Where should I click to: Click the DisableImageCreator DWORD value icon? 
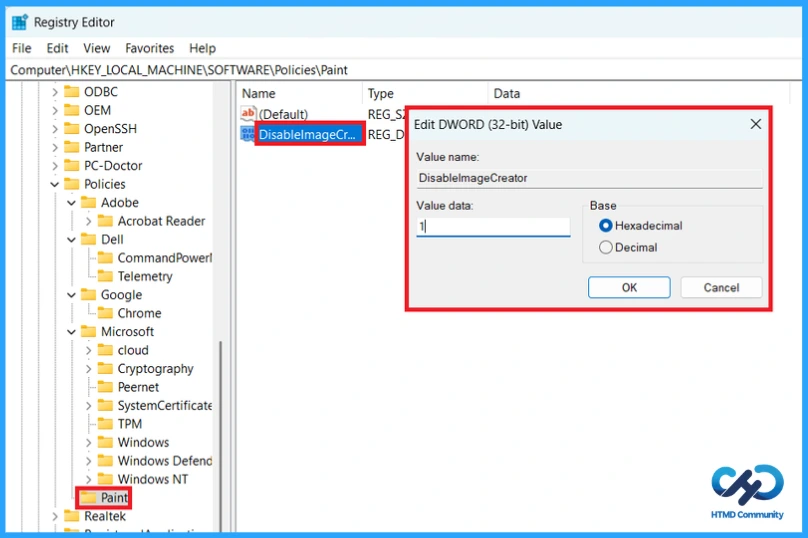click(x=248, y=134)
